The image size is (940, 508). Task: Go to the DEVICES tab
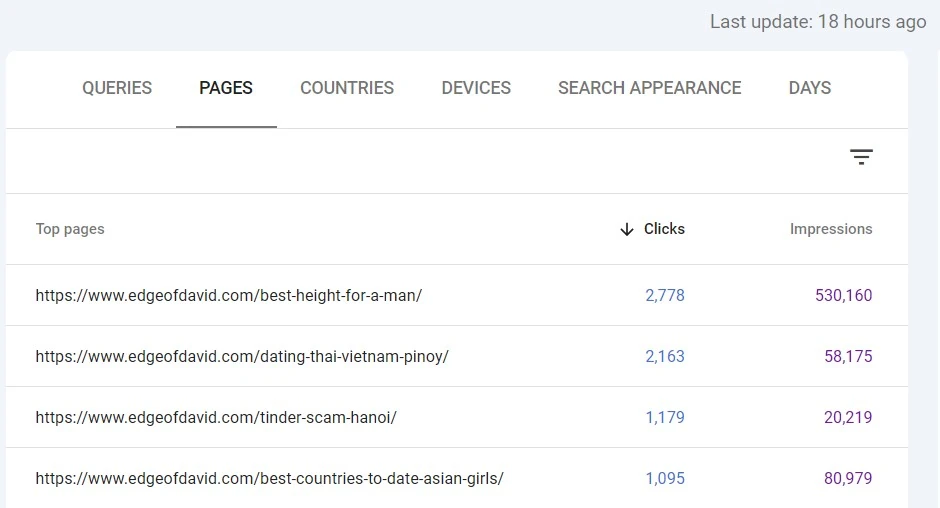click(x=476, y=88)
